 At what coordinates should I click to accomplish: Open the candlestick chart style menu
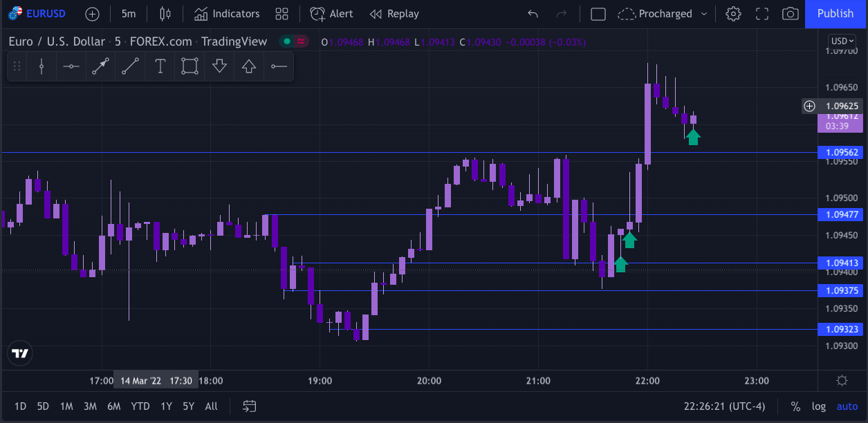165,14
